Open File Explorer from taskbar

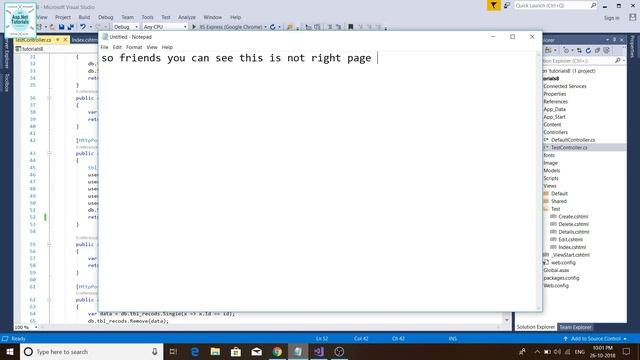[x=215, y=351]
